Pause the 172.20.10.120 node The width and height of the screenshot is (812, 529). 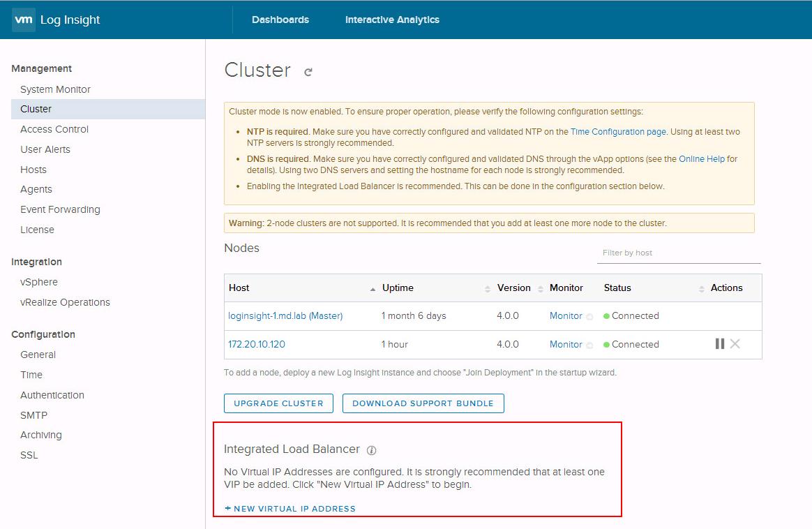coord(719,344)
